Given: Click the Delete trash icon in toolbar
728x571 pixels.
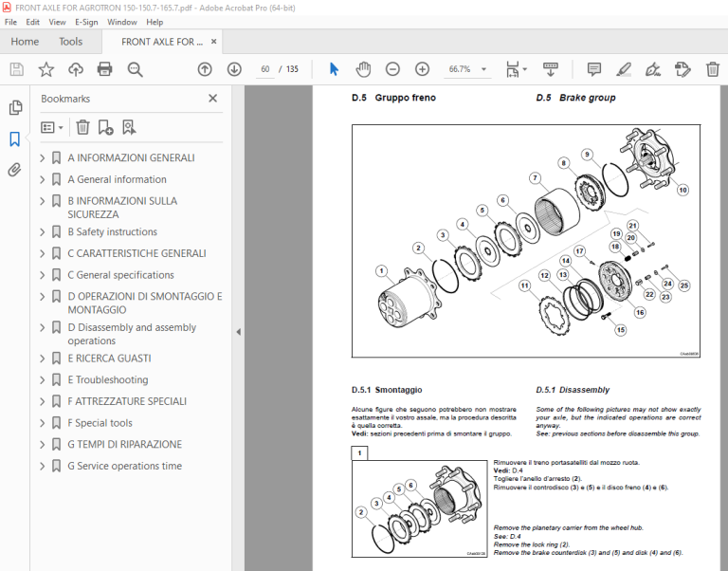Looking at the screenshot, I should pyautogui.click(x=713, y=69).
